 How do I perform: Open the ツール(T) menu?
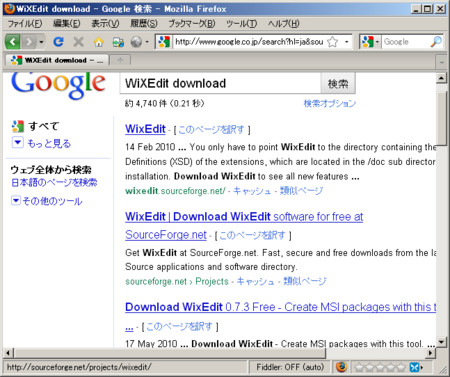(241, 24)
